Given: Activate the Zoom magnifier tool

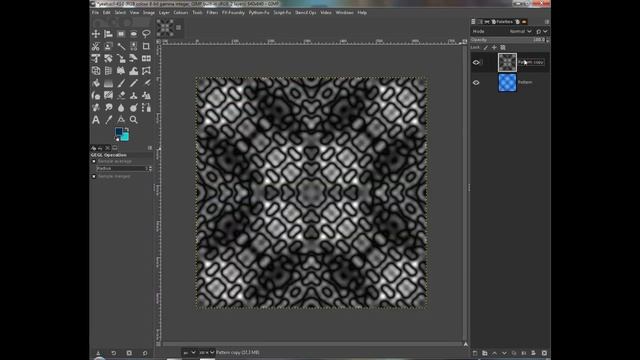Looking at the screenshot, I should [x=133, y=120].
